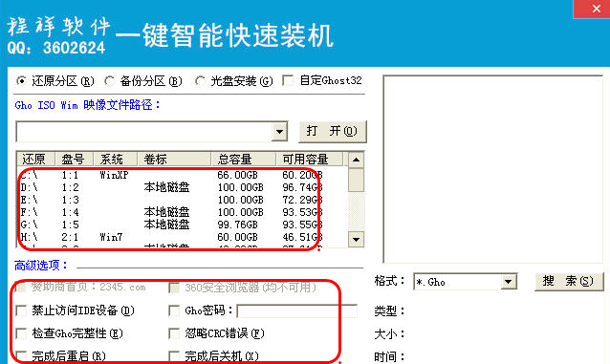This screenshot has height=364, width=610.
Task: Click the partition list scroll up arrow
Action: click(356, 160)
